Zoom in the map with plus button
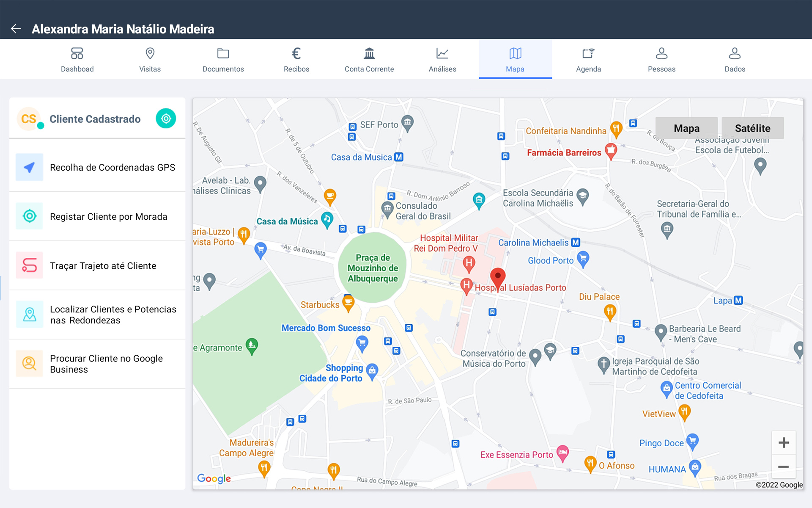 point(783,443)
